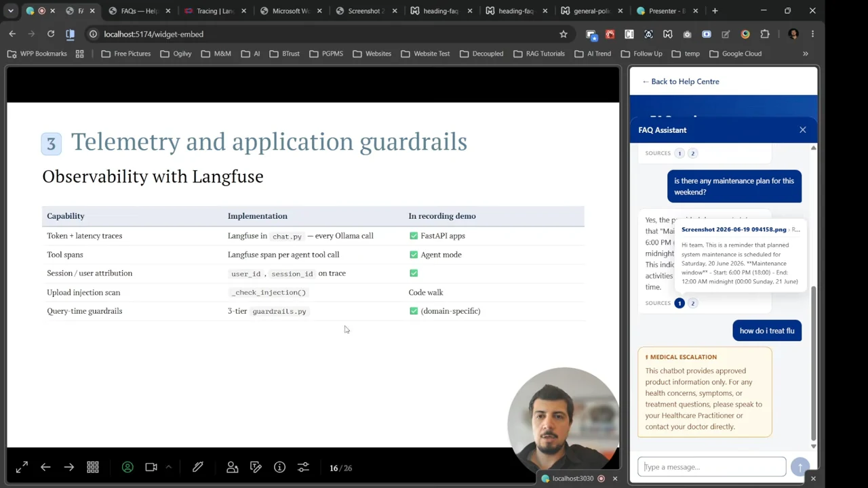Advance to next slide with right arrow
868x488 pixels.
pos(69,467)
